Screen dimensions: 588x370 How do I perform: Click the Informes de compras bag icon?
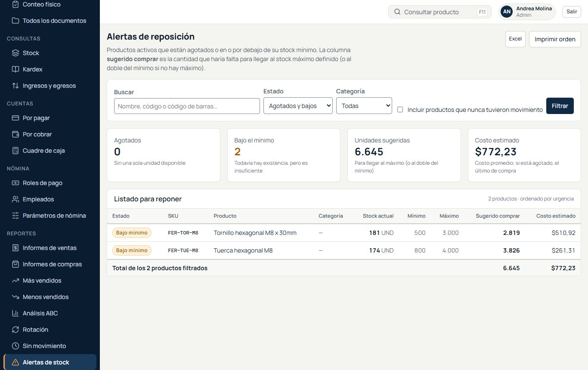[x=15, y=264]
